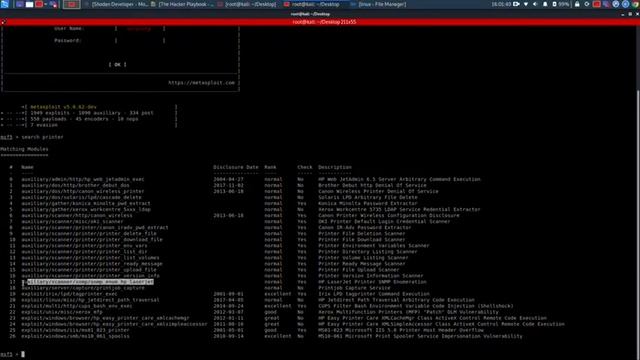The image size is (640, 360).
Task: Click module auxiliary/gather/konica_minolta_pwd_extract
Action: pos(86,203)
